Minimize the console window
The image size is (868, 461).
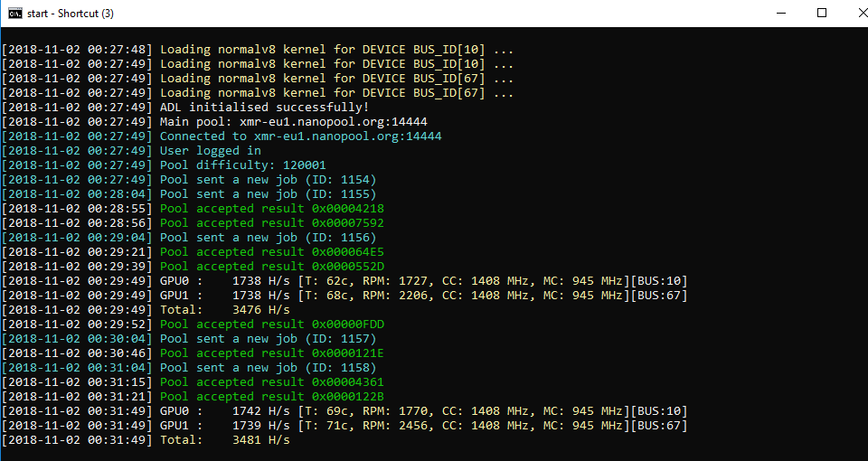(x=781, y=14)
